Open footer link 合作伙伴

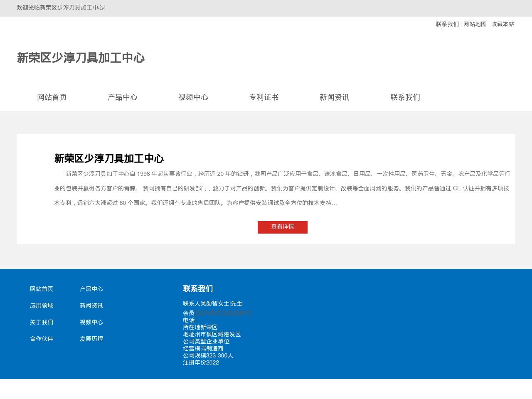click(x=42, y=339)
